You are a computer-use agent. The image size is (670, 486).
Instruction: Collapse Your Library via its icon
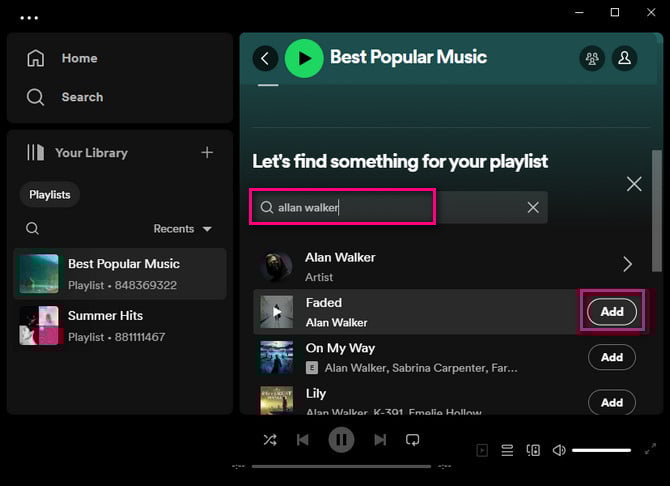click(35, 153)
